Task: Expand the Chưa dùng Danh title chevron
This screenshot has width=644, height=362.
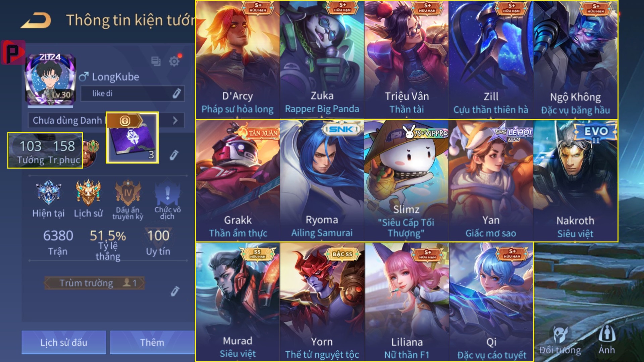Action: point(175,121)
